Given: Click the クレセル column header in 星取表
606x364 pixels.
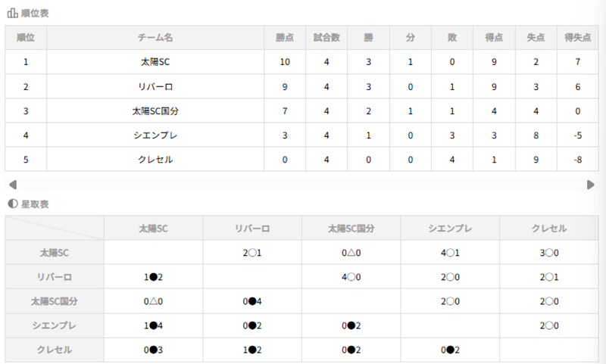Looking at the screenshot, I should (x=549, y=229).
